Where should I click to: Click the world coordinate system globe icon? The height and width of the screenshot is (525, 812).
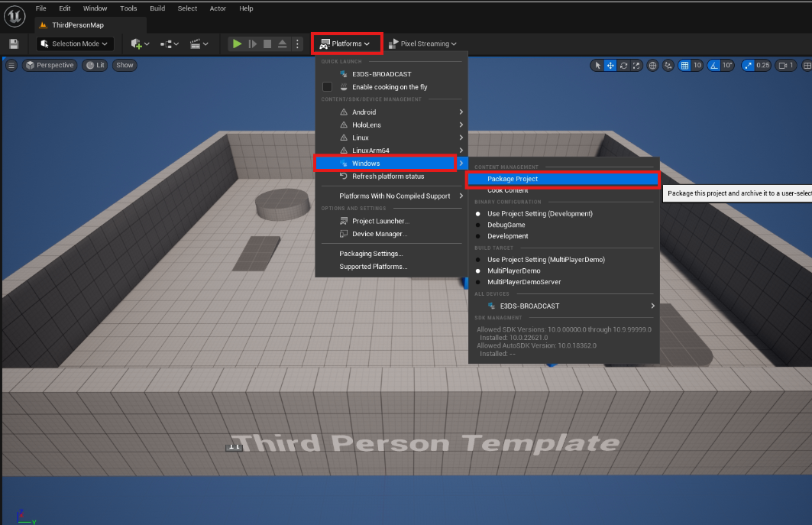point(653,66)
